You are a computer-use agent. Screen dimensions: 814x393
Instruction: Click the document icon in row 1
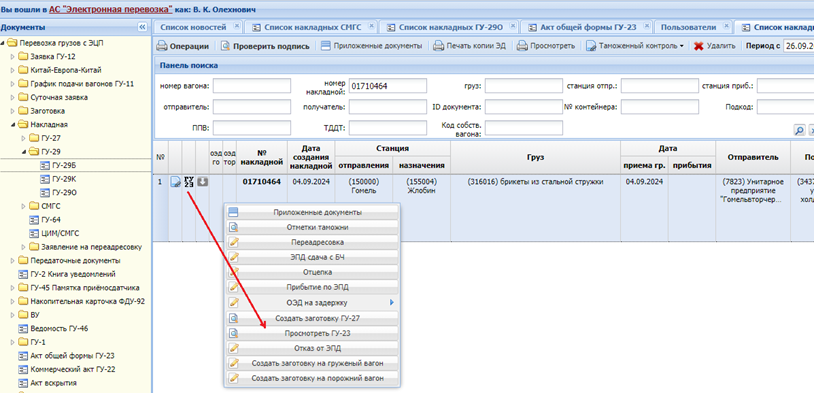176,182
